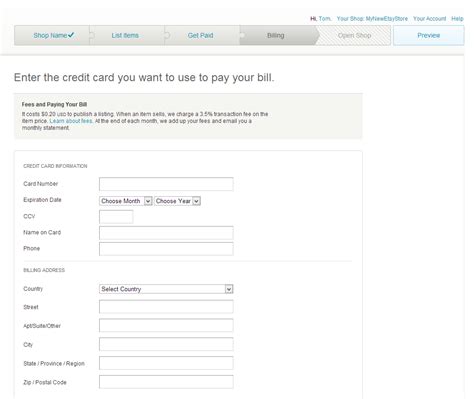Open Your Shop: MyNewEtsyStore link

click(x=372, y=19)
